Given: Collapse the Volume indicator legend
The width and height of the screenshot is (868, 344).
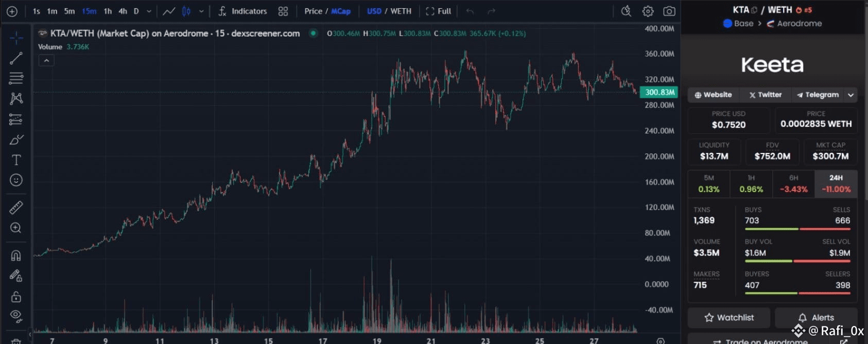Looking at the screenshot, I should coord(46,61).
